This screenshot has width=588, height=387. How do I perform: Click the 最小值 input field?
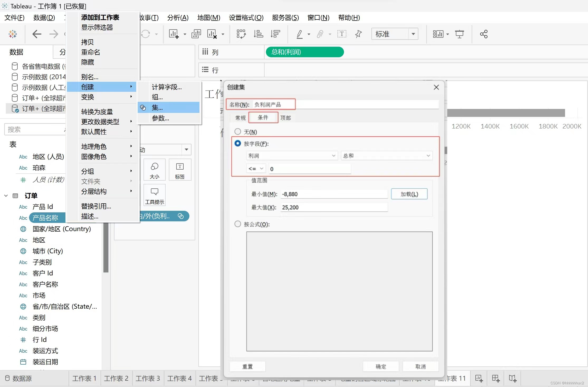334,194
